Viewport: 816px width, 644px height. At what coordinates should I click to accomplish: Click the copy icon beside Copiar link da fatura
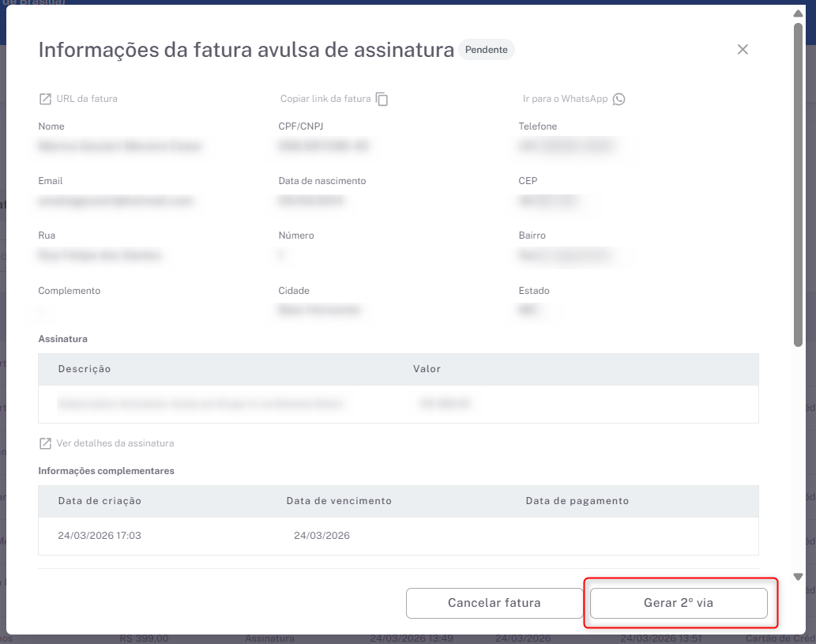click(x=382, y=100)
